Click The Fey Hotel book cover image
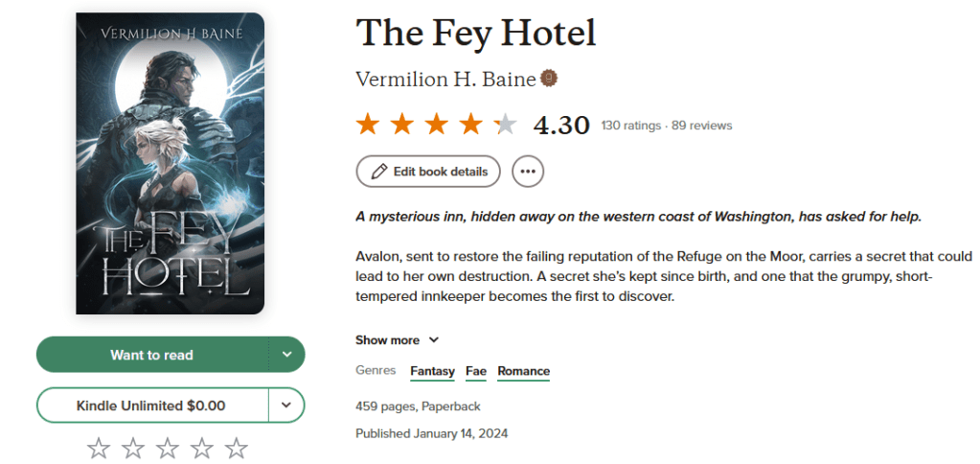Screen dimensions: 980x464 [x=170, y=163]
